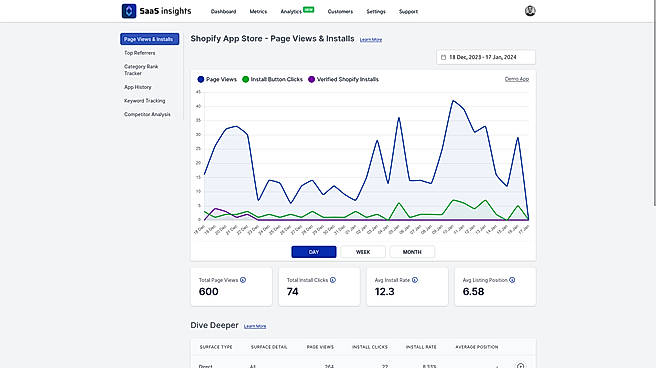Image resolution: width=656 pixels, height=368 pixels.
Task: Open Settings in top navigation
Action: pyautogui.click(x=376, y=12)
